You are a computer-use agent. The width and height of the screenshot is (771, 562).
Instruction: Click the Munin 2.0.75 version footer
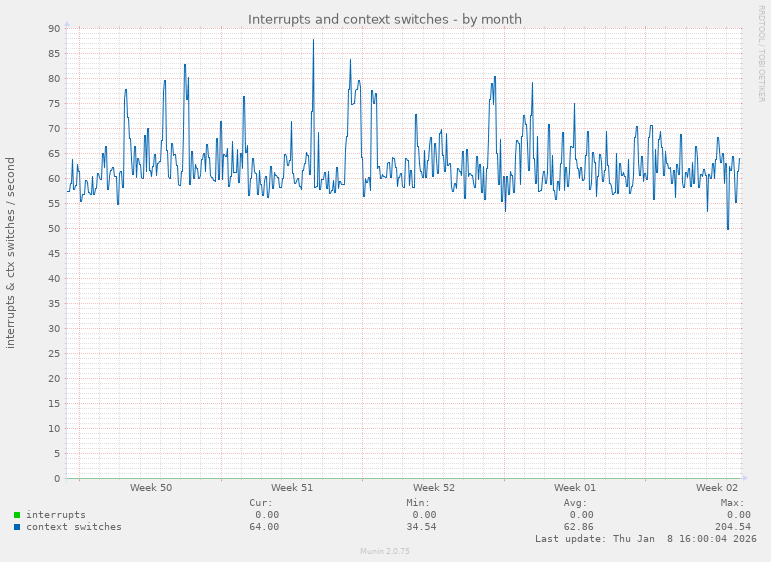point(384,551)
